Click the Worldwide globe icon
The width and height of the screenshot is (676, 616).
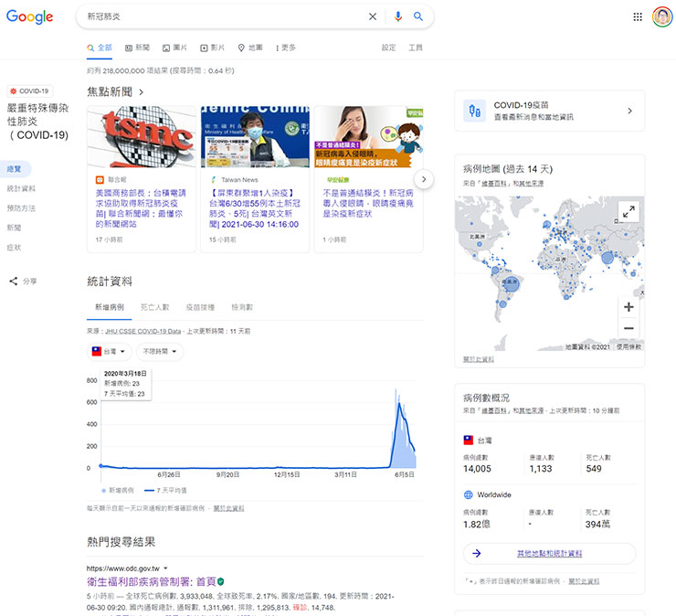469,494
